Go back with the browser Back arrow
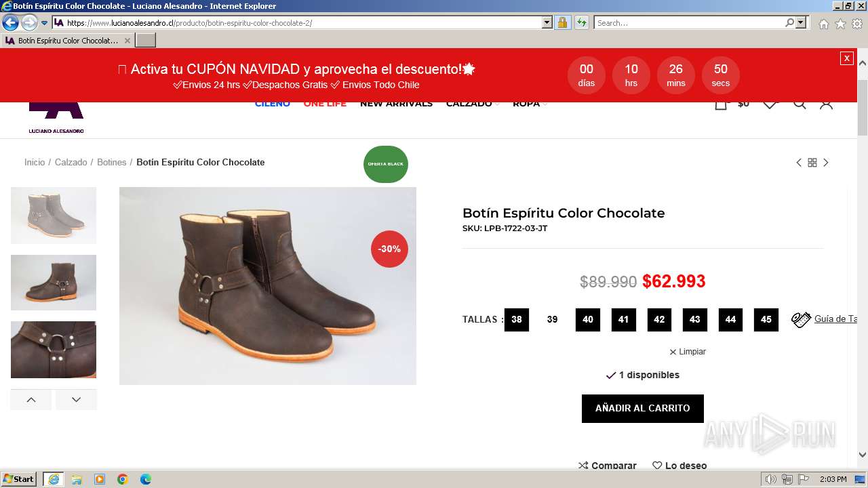868x488 pixels. [10, 22]
